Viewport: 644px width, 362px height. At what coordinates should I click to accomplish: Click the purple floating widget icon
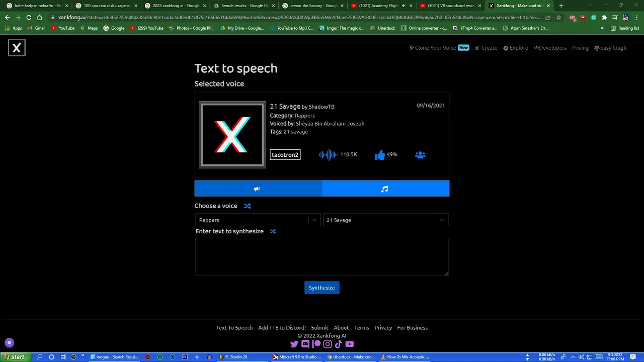click(x=9, y=343)
